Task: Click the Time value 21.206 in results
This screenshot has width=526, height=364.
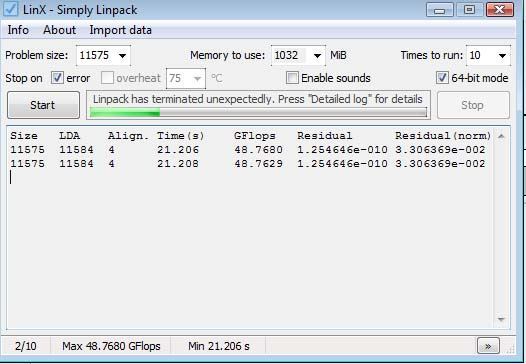Action: [178, 150]
